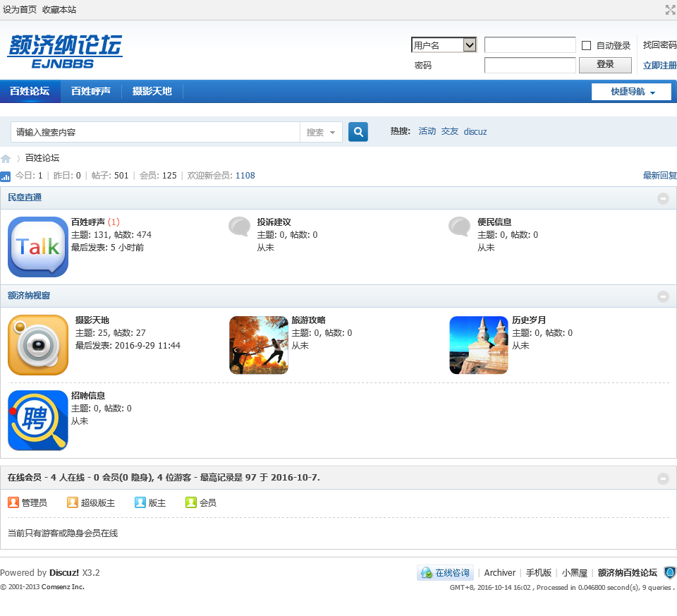The image size is (677, 616).
Task: Open the autumn tree thumbnail for 旅游攻略
Action: 259,345
